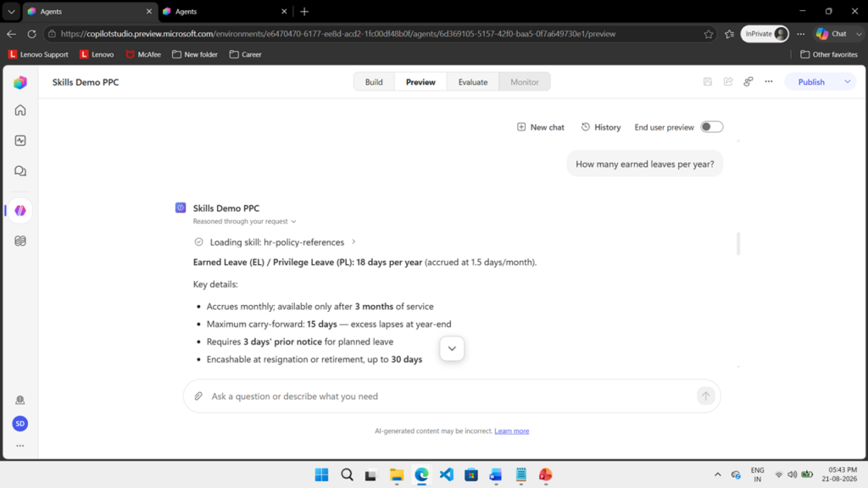The image size is (868, 488).
Task: Click the message input field
Action: 452,396
